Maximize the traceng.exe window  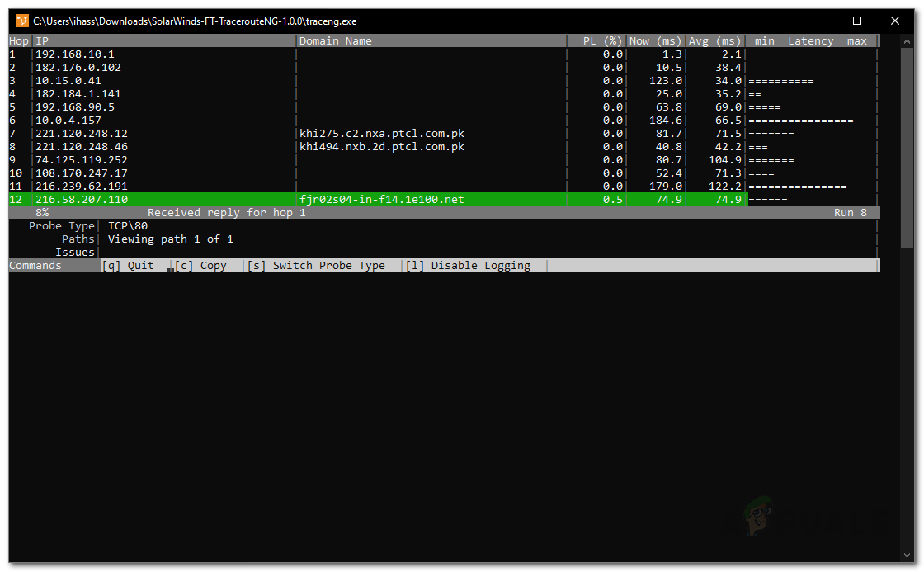pyautogui.click(x=857, y=21)
